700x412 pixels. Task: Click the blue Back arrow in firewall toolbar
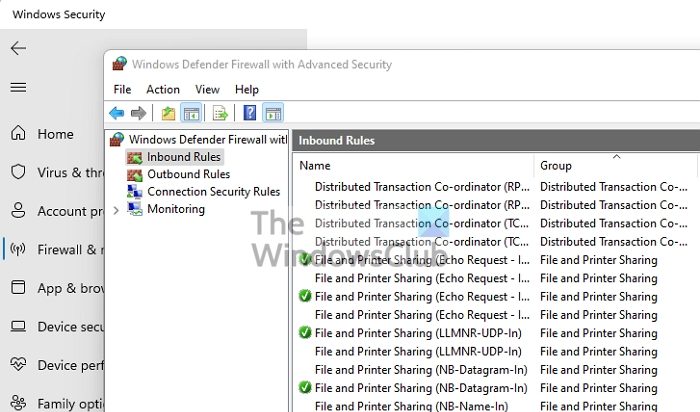[x=117, y=113]
